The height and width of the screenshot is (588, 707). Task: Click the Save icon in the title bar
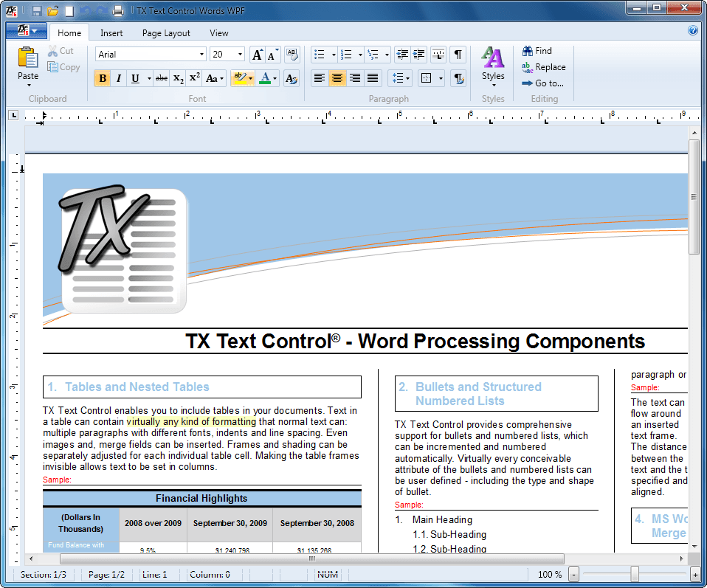(37, 11)
